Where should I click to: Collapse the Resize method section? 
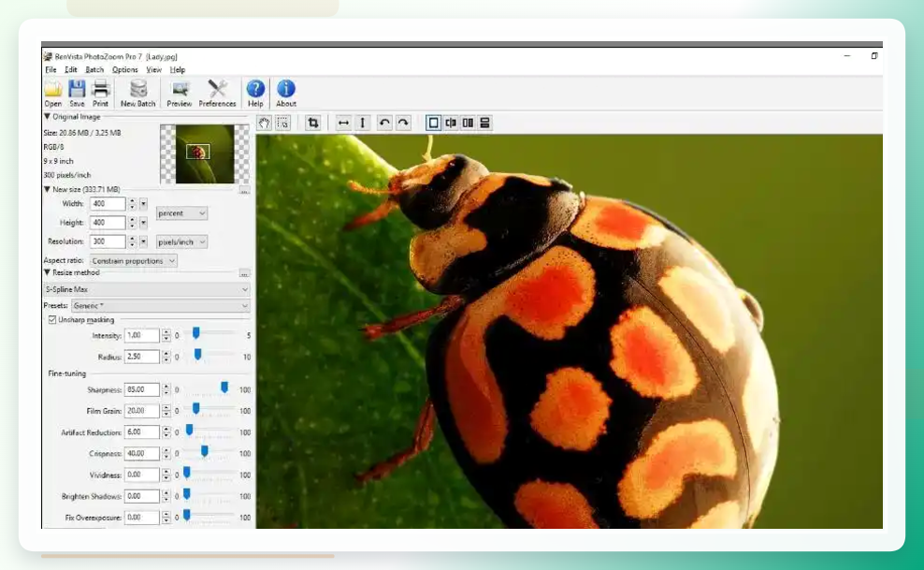(x=47, y=272)
